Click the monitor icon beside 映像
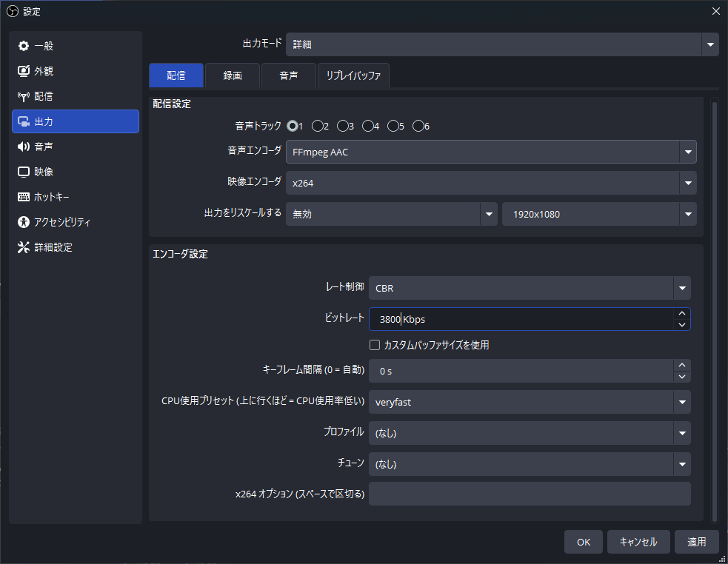 23,172
